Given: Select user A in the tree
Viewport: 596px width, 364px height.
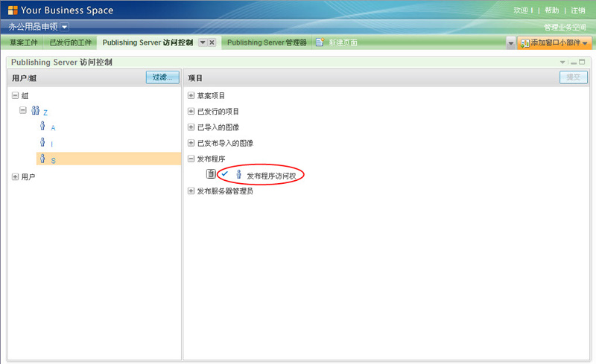Looking at the screenshot, I should point(53,128).
